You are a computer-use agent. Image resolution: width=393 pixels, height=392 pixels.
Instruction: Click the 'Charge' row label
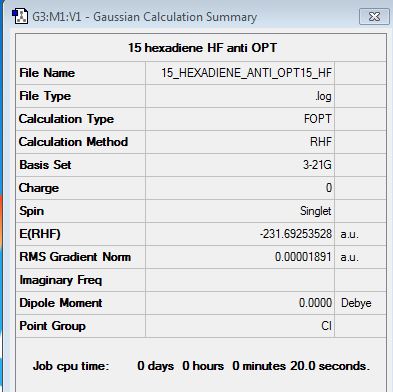pos(39,188)
